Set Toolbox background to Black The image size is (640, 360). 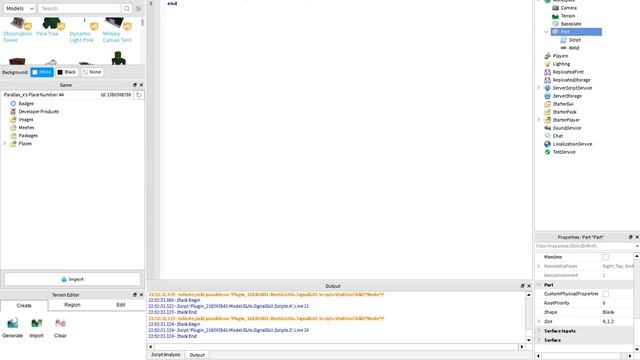point(67,72)
